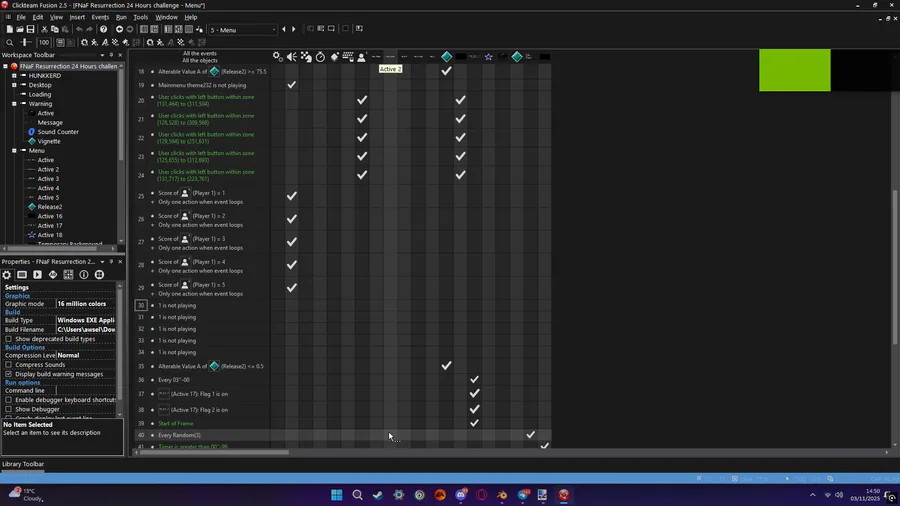Select Release2 object in workspace tree

[49, 207]
